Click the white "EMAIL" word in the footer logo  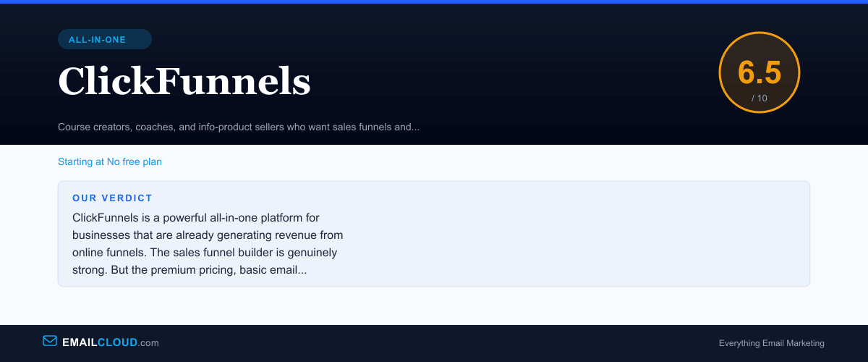[x=80, y=342]
